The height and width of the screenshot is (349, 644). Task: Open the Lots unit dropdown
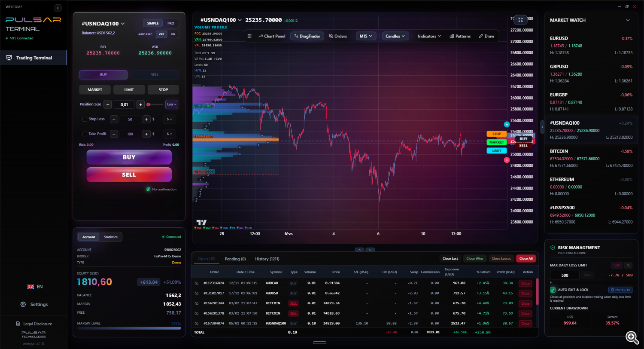pos(172,104)
